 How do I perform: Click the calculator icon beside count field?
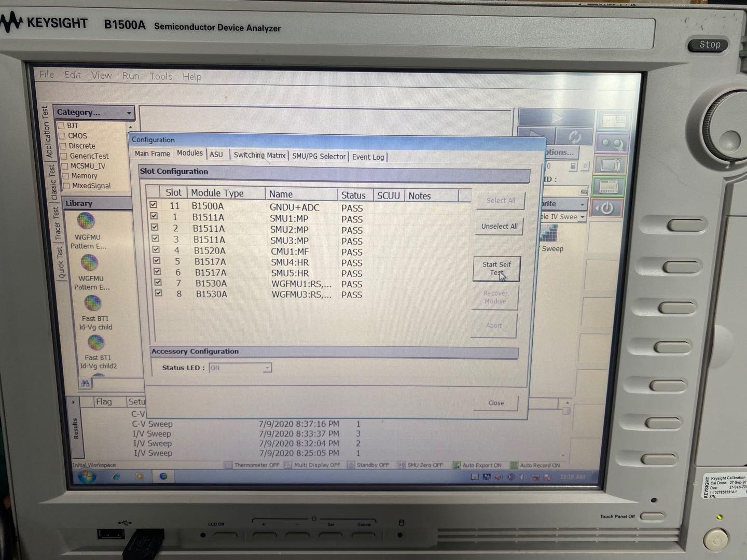(x=573, y=166)
